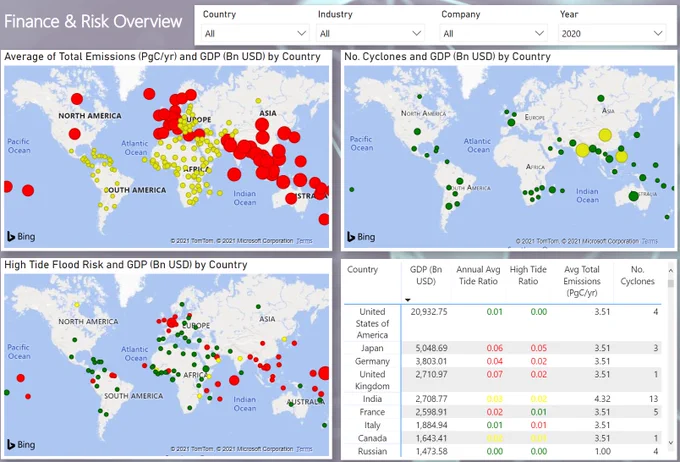Click the Bing logo on emissions map
Viewport: 680px width, 462px height.
coord(21,236)
